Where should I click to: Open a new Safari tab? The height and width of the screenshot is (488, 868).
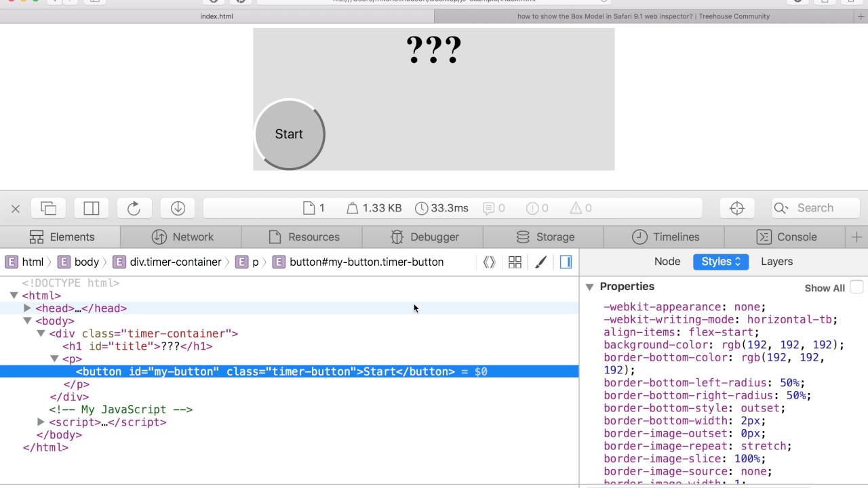point(861,16)
